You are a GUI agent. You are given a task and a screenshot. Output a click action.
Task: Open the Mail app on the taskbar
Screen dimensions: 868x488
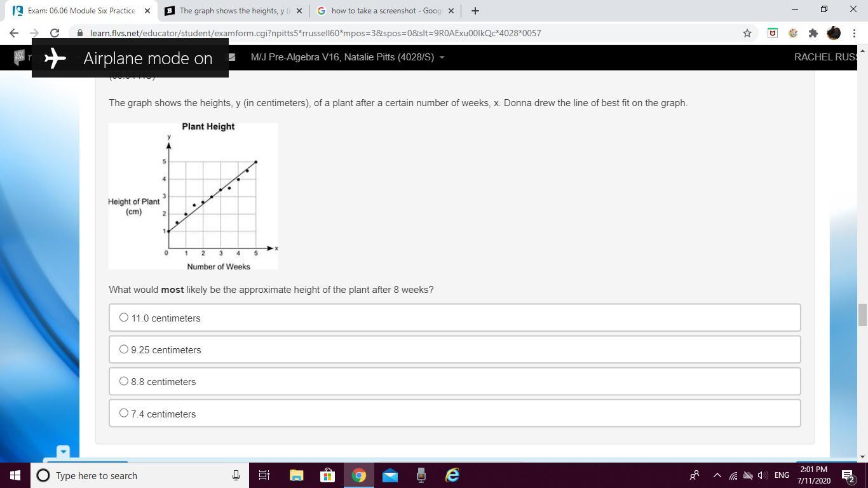pos(390,475)
